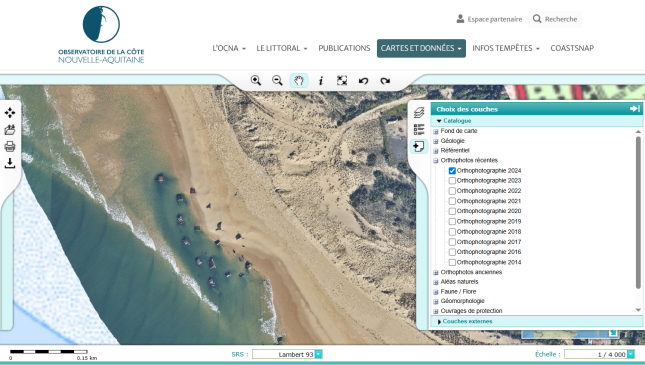Uncheck Orthophotographie 2024 layer
Screen dimensions: 645x365
coord(452,171)
